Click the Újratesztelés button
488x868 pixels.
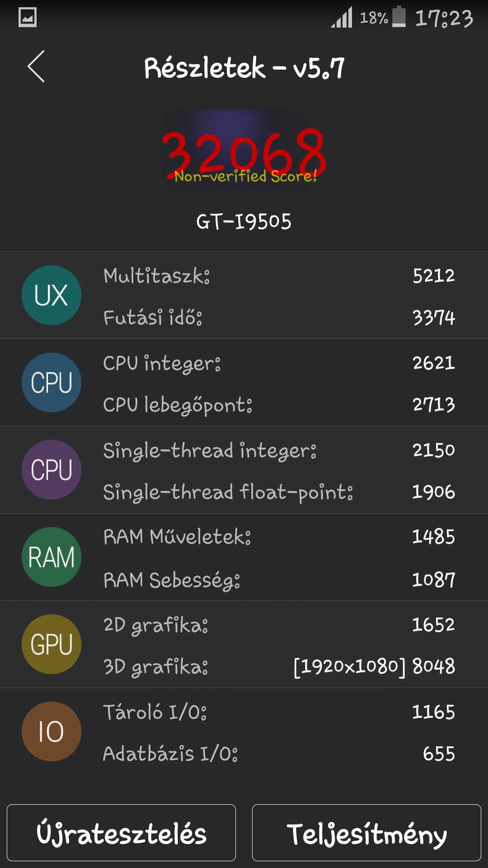tap(121, 833)
